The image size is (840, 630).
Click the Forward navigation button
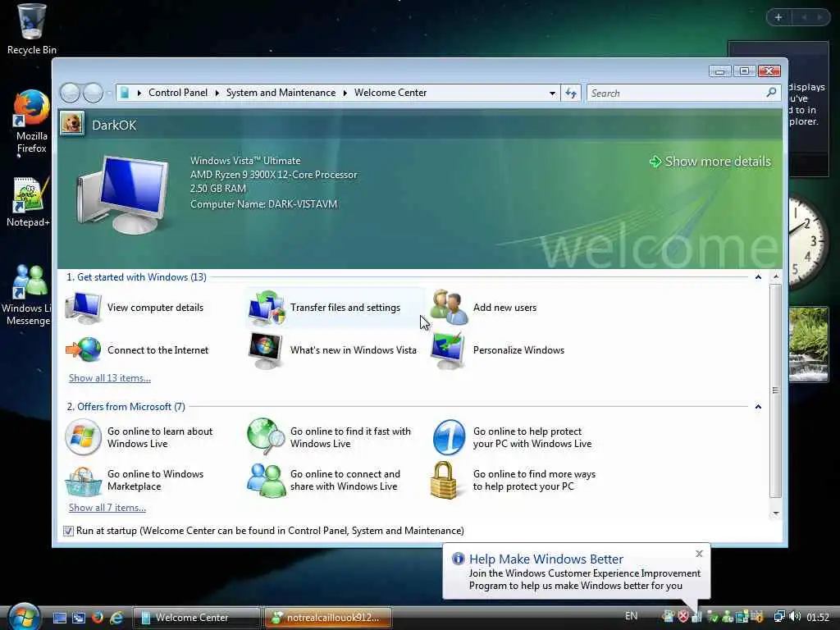(94, 94)
